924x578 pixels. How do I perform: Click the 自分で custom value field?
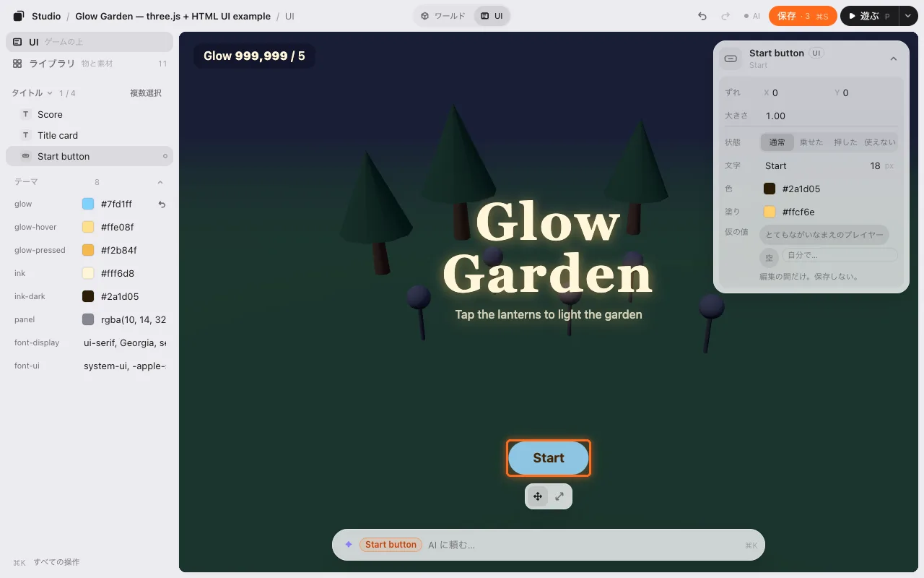click(x=840, y=255)
